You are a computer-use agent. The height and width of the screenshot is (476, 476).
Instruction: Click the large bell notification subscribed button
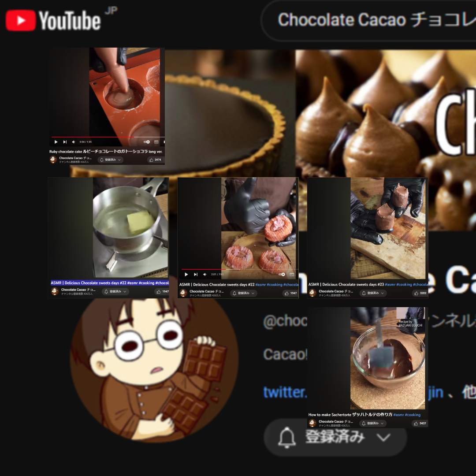click(335, 437)
